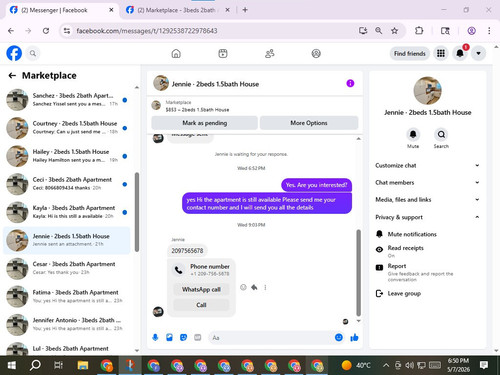
Task: Expand Chat members section
Action: tap(427, 182)
